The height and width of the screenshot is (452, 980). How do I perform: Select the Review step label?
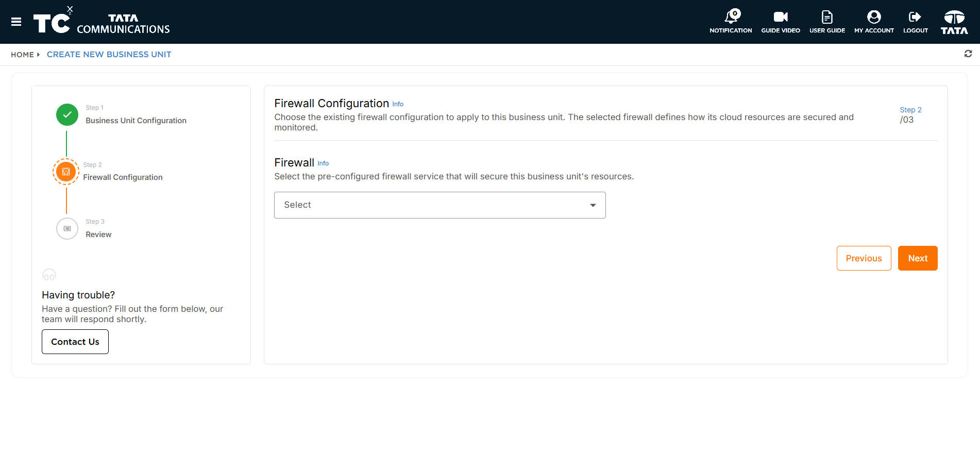[x=98, y=235]
